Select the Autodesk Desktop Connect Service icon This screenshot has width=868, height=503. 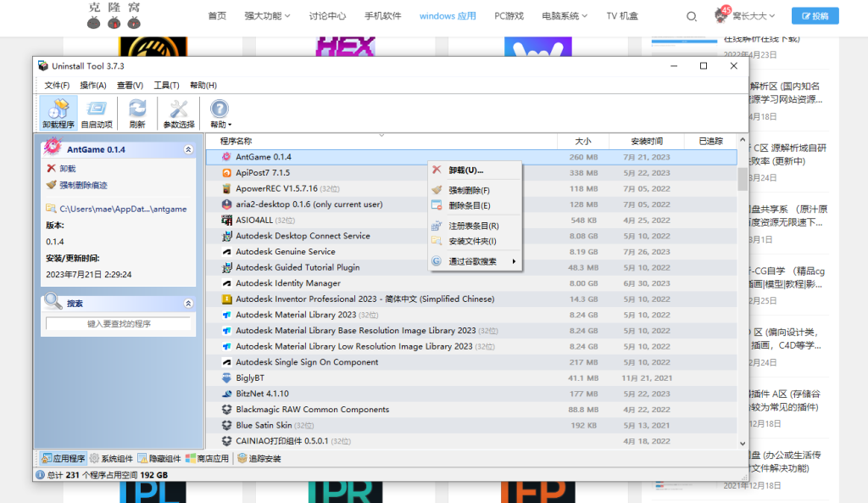pos(226,236)
